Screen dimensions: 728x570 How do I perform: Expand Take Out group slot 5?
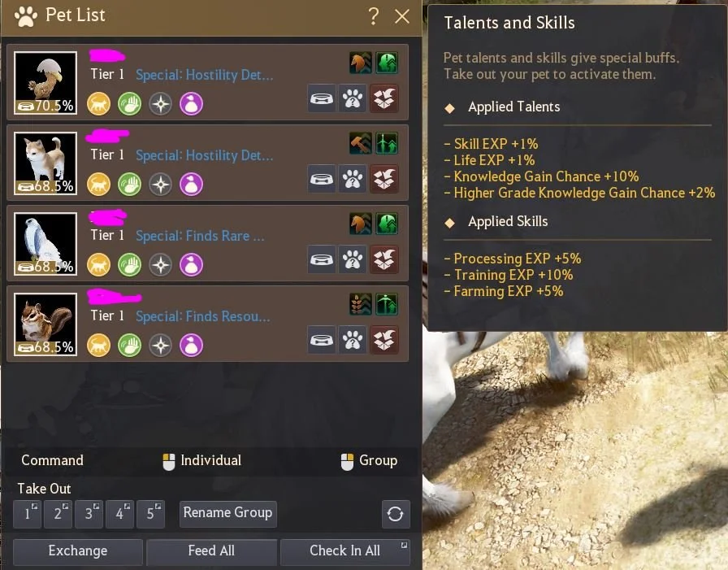coord(158,506)
